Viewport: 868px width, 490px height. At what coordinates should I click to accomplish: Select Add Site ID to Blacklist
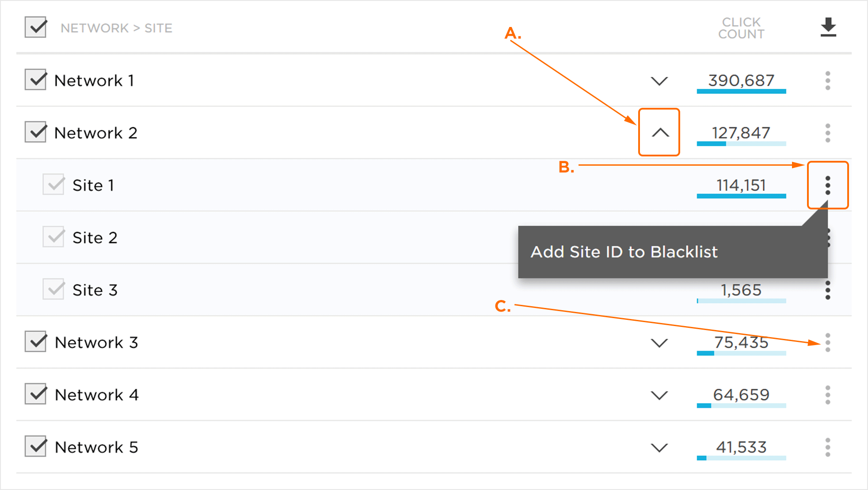pyautogui.click(x=624, y=252)
